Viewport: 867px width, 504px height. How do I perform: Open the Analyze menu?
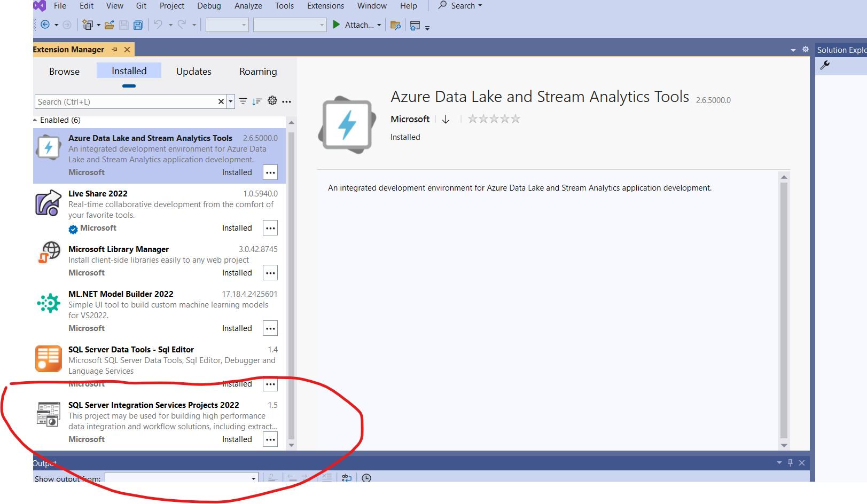(247, 6)
